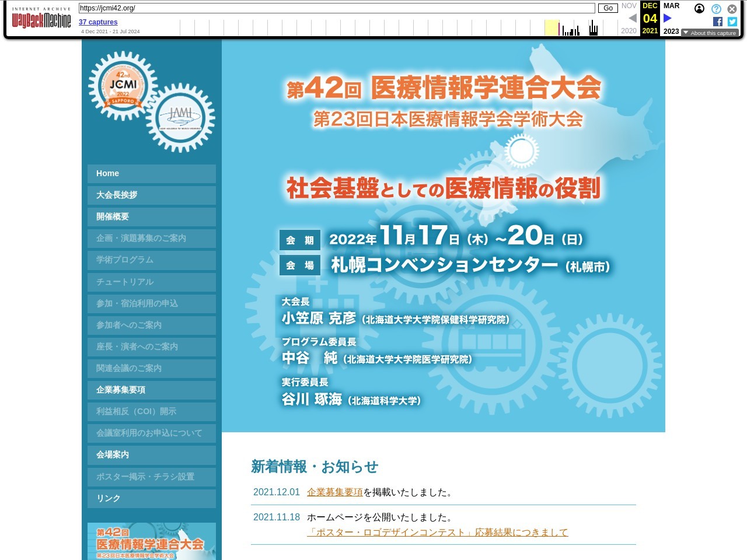Click the JCMI 2022 Sapporo gear logo
747x560 pixels.
[123, 86]
